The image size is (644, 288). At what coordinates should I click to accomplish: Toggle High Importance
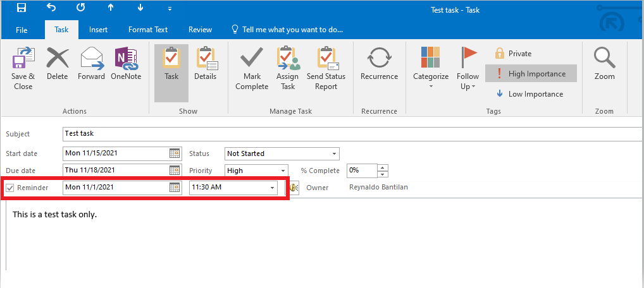point(531,74)
